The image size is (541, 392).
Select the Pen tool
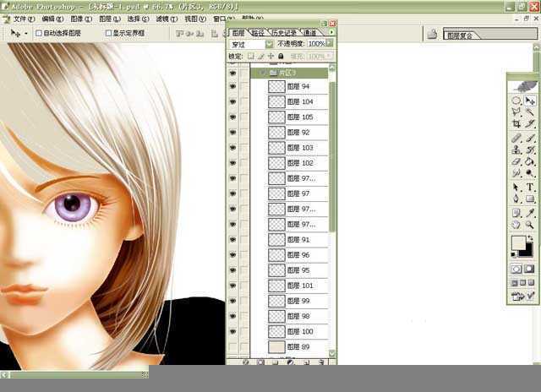point(516,199)
